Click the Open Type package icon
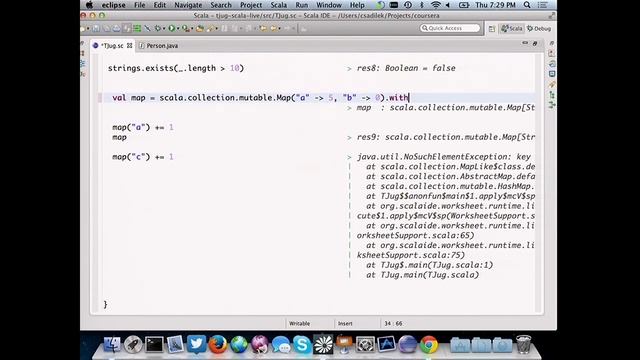Screen dimensions: 640x360 (x=200, y=29)
